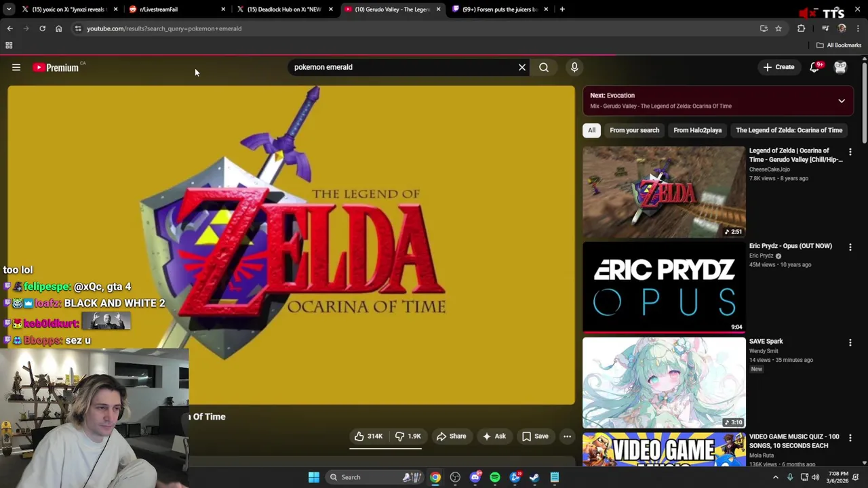Open SAVE Spark anime thumbnail
This screenshot has height=488, width=868.
664,383
